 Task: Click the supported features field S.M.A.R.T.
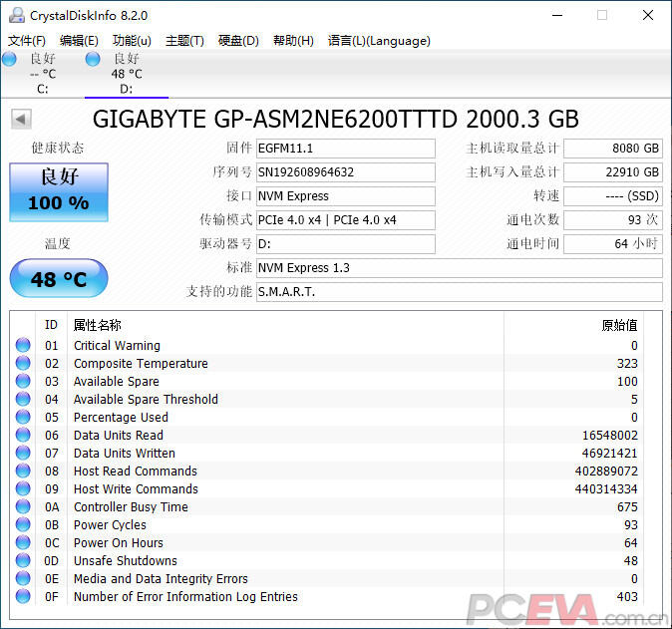460,292
